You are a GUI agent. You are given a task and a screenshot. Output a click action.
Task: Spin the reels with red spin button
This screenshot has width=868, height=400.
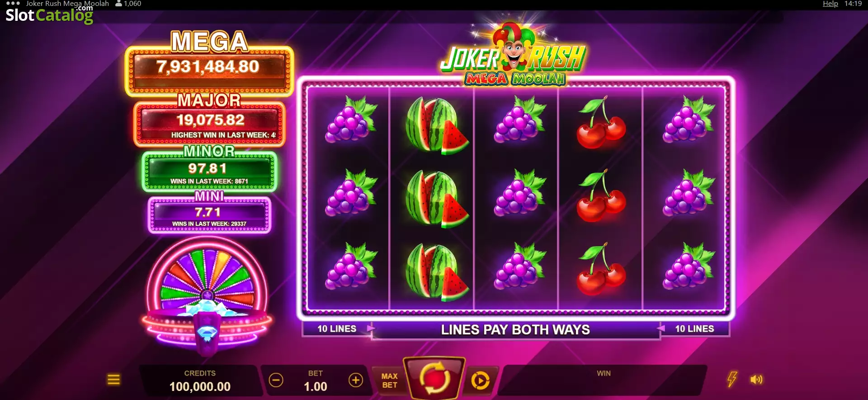(x=435, y=378)
